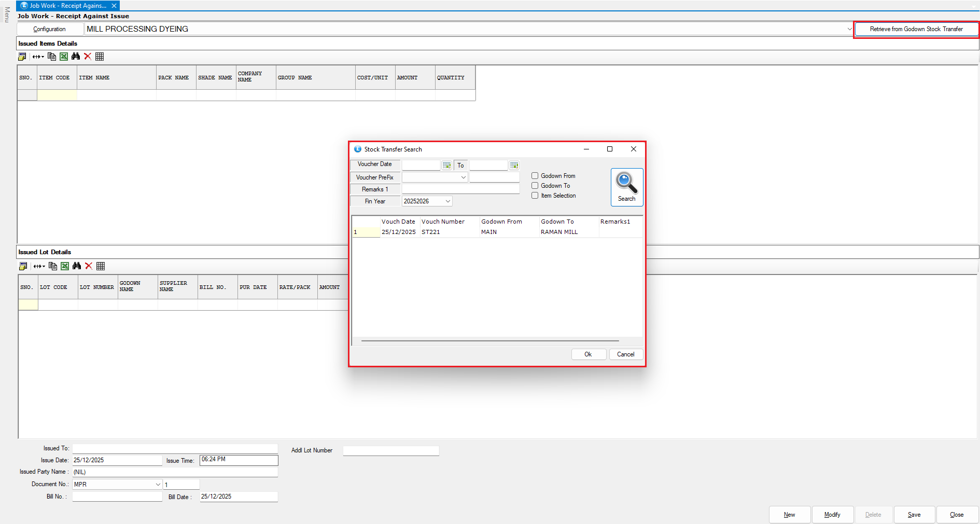Click grid view icon in Issued Items toolbar

(x=100, y=57)
